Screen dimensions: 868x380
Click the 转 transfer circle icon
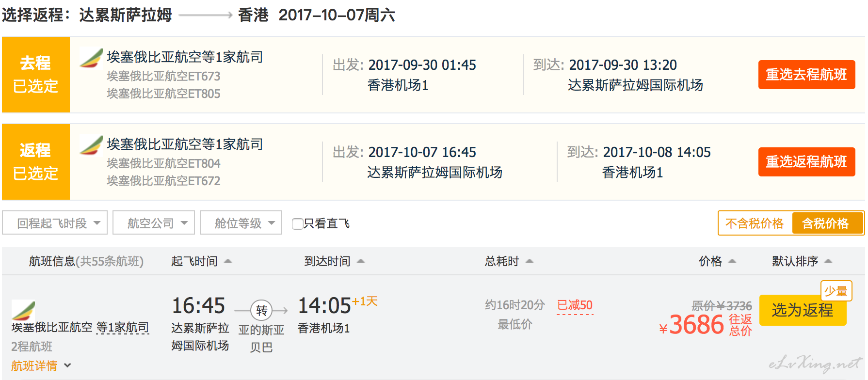click(x=261, y=310)
